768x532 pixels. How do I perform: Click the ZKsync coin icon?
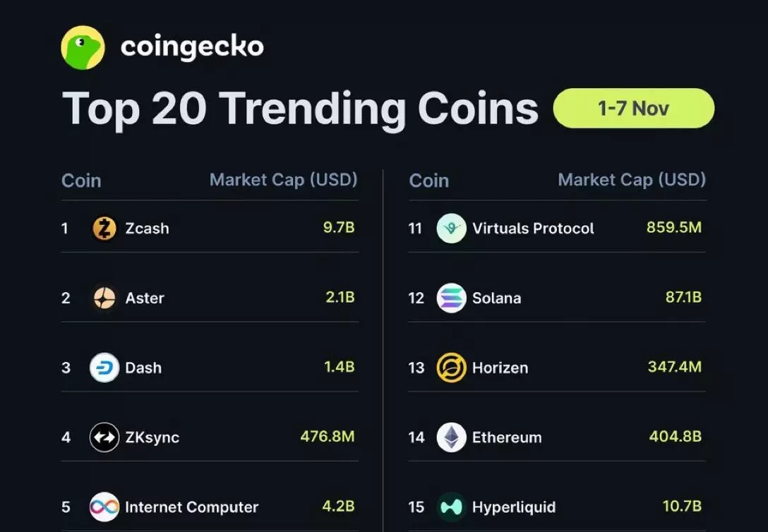tap(104, 437)
